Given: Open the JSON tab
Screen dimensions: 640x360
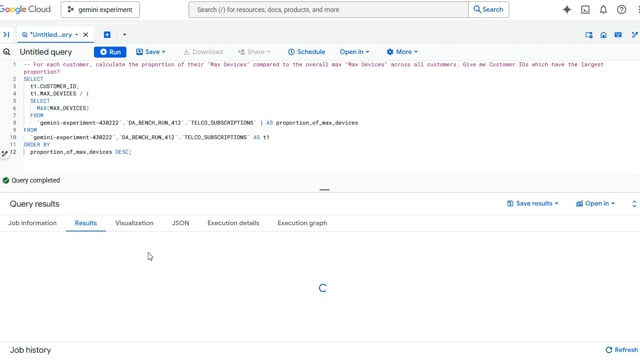Looking at the screenshot, I should click(180, 223).
